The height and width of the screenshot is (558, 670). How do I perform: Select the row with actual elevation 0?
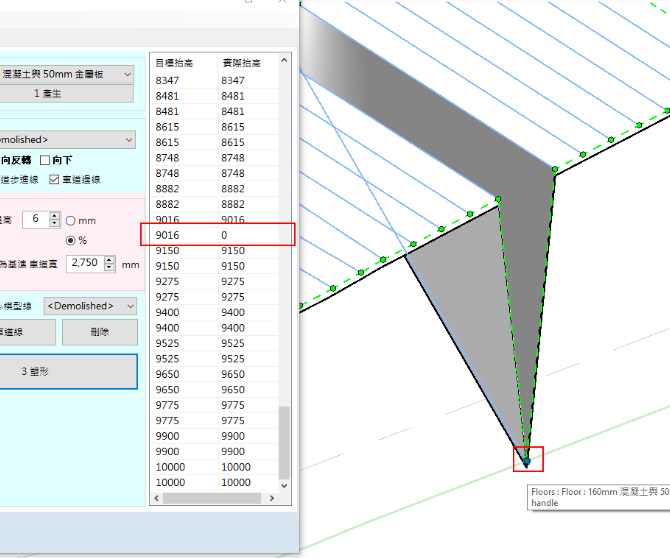(x=218, y=235)
